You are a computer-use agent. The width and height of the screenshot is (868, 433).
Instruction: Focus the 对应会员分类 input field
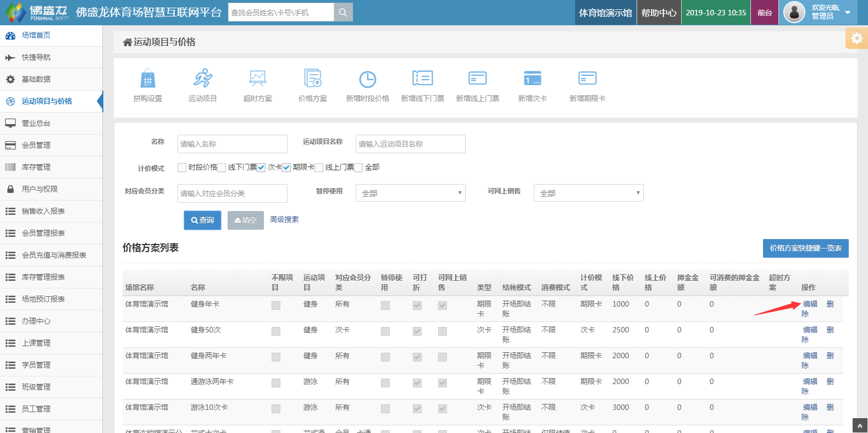point(233,193)
